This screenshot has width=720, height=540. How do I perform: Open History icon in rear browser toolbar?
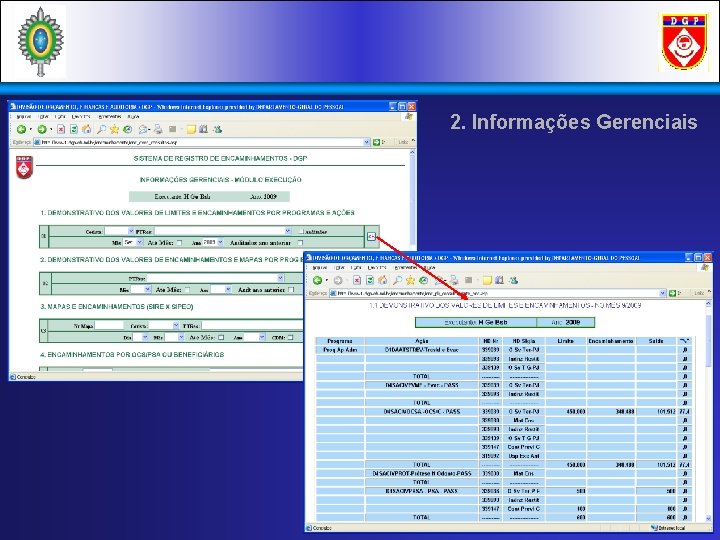click(128, 129)
